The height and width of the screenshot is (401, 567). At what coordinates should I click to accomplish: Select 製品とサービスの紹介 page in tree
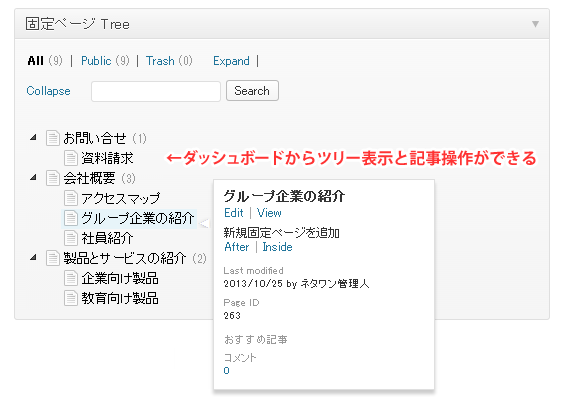(x=125, y=258)
